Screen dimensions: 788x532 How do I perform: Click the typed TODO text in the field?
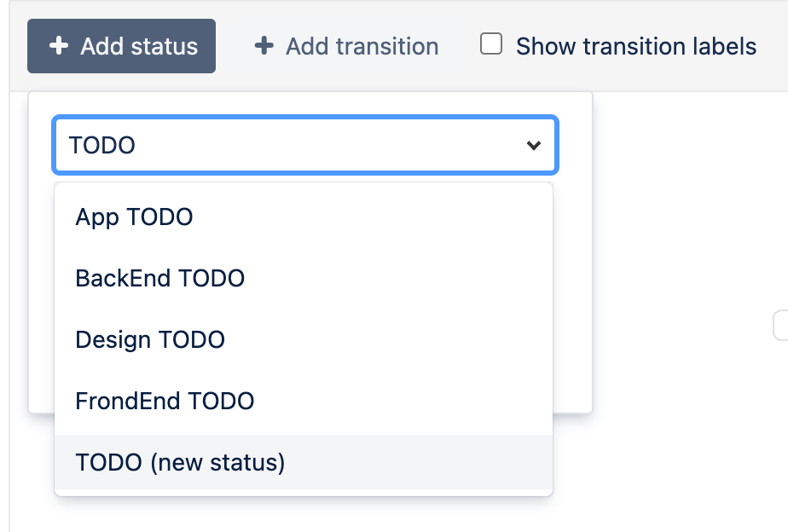coord(102,146)
